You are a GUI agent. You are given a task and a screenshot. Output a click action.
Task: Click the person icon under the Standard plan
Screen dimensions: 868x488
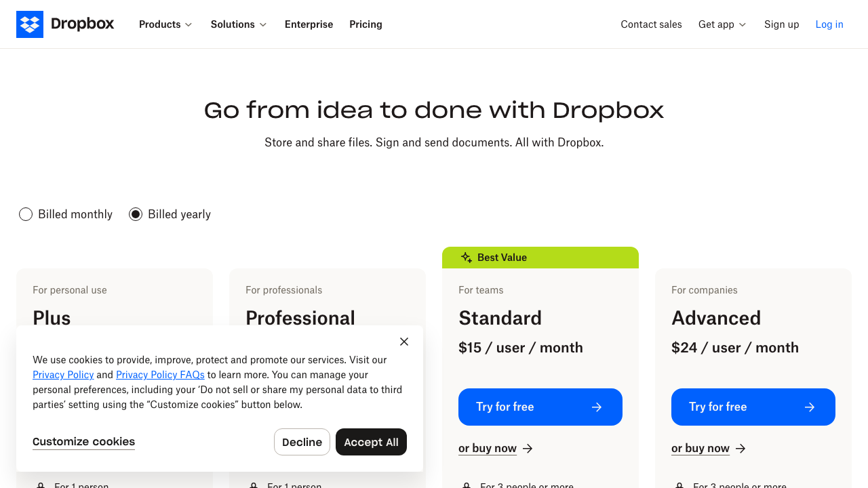point(466,485)
